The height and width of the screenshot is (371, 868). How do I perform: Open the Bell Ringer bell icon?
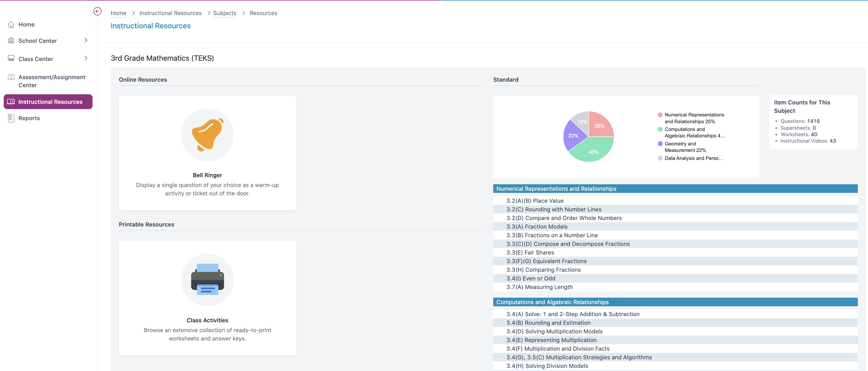(207, 135)
